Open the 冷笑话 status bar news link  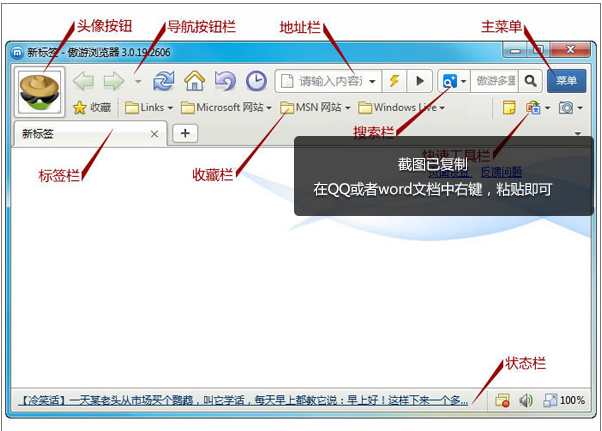243,401
